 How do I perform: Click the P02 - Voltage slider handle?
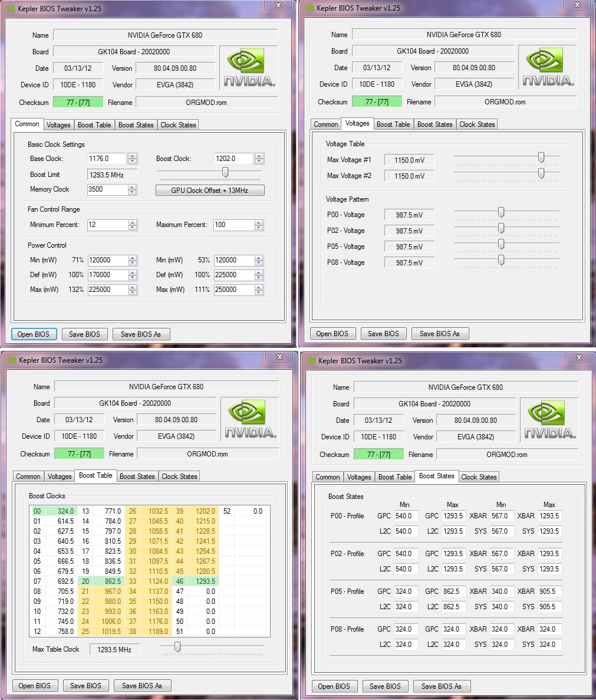point(501,228)
